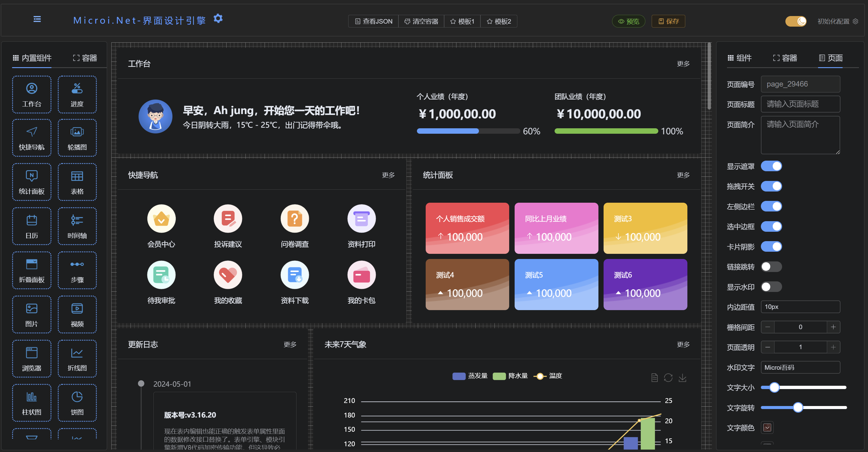Image resolution: width=868 pixels, height=452 pixels.
Task: Decrease 页面透明 with the minus button
Action: coord(768,347)
